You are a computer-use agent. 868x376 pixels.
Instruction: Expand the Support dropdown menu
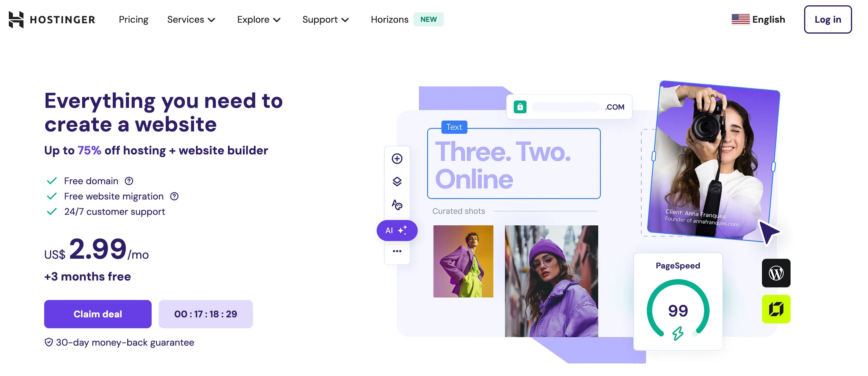point(326,19)
